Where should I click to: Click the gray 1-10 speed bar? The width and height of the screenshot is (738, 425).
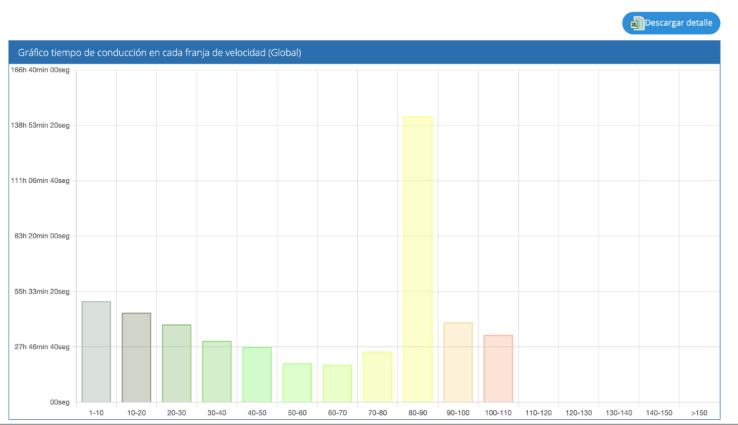point(96,352)
